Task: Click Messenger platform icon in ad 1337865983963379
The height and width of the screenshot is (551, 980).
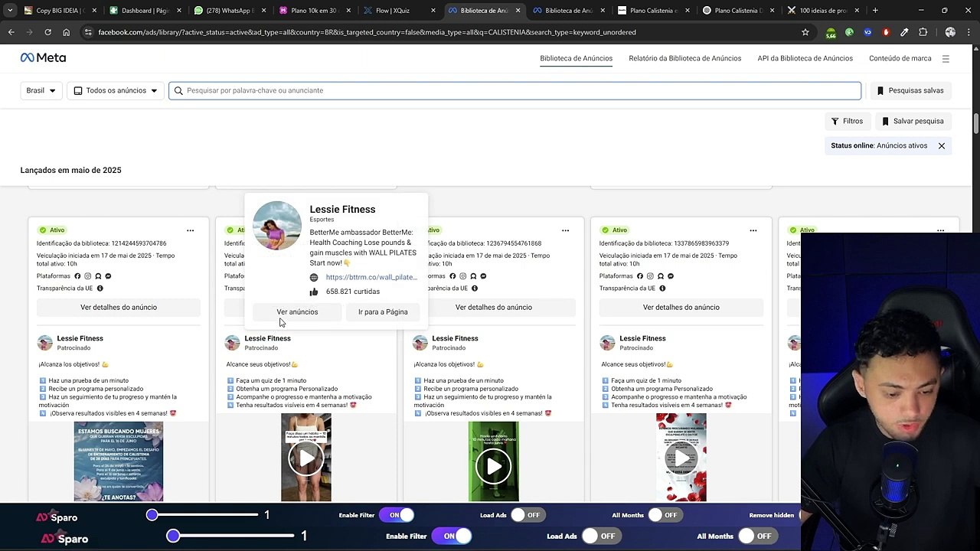Action: [671, 275]
